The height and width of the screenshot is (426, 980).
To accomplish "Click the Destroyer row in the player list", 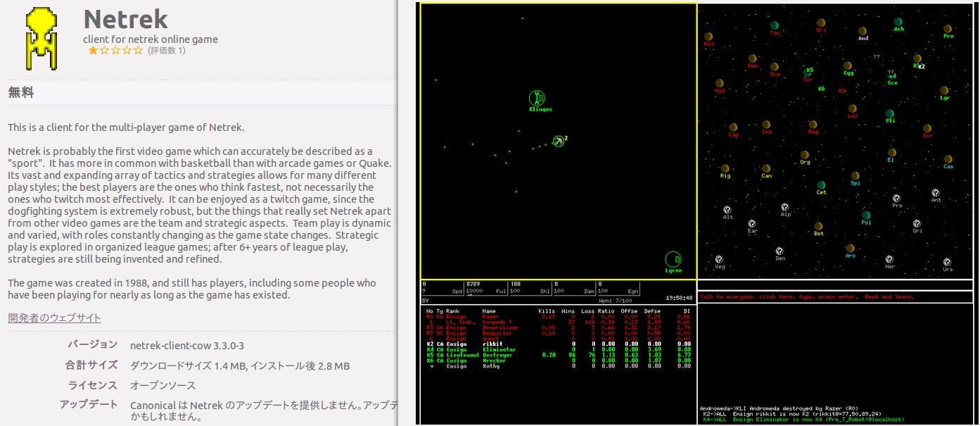I will pos(558,356).
